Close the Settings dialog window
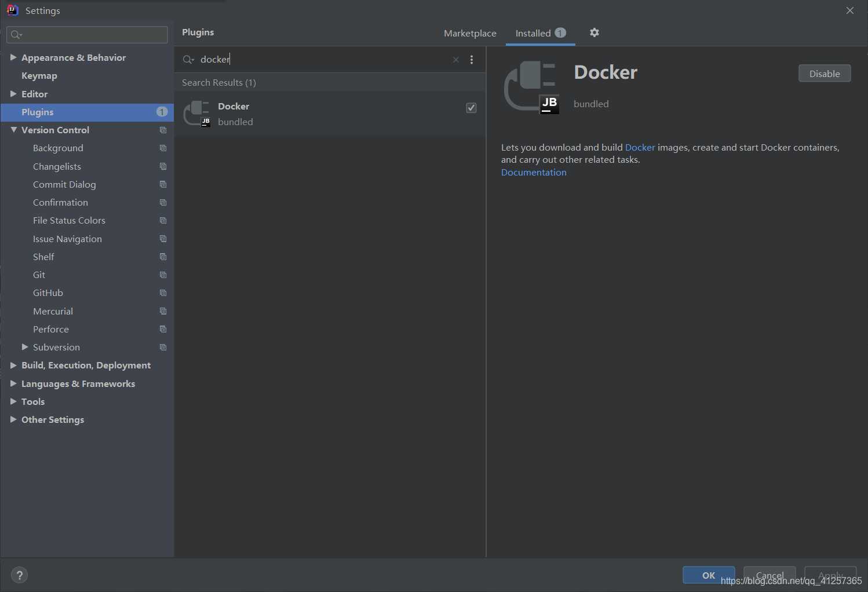868x592 pixels. (850, 10)
